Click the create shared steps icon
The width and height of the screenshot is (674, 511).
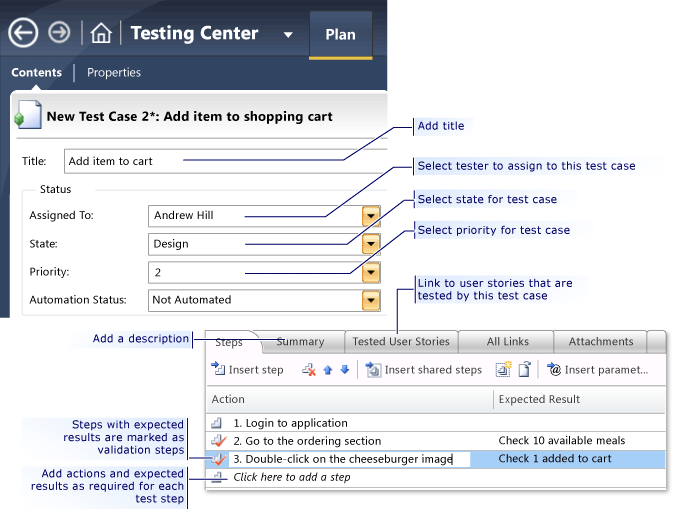point(503,369)
